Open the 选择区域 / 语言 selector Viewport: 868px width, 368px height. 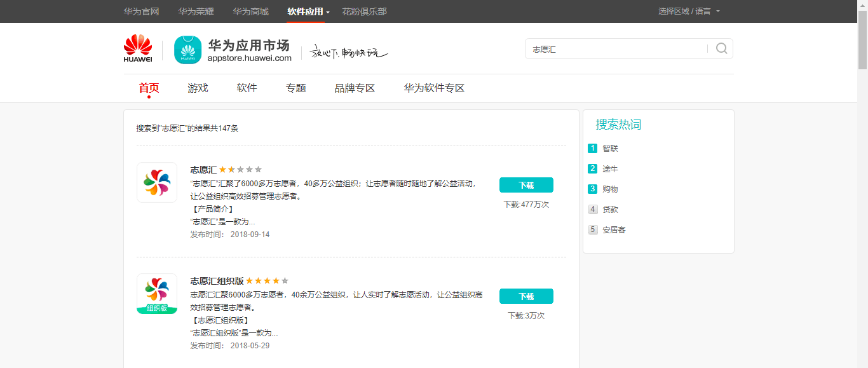[689, 11]
